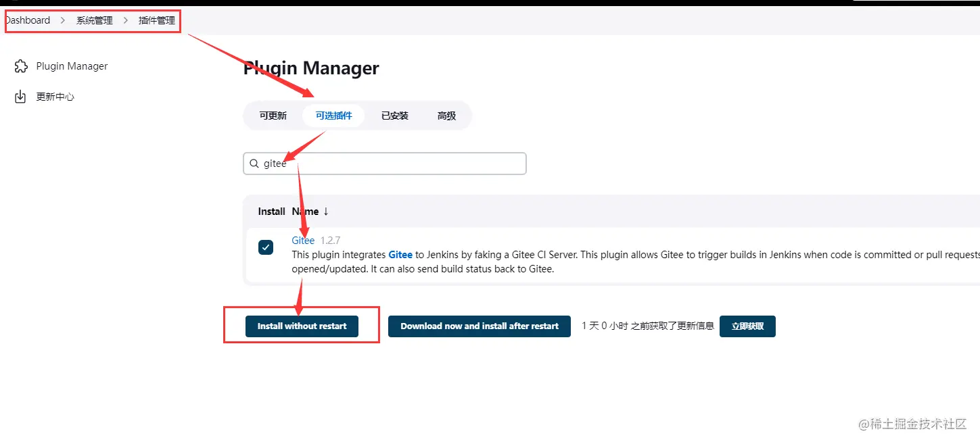980x444 pixels.
Task: Expand chevron after Dashboard breadcrumb
Action: pos(63,20)
